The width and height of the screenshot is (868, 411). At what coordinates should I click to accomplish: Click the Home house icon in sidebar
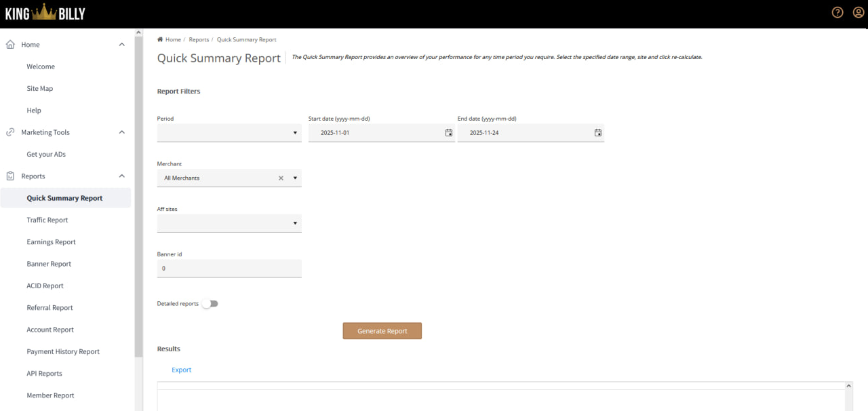(10, 45)
